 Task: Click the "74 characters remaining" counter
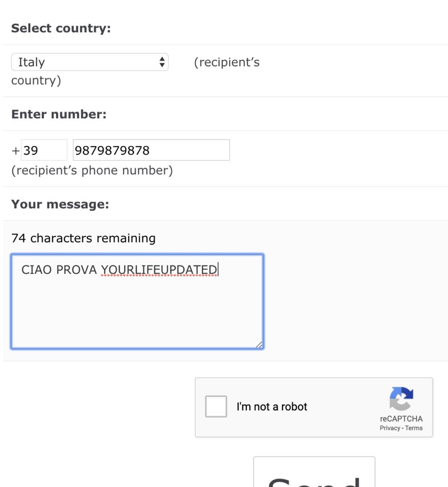83,238
